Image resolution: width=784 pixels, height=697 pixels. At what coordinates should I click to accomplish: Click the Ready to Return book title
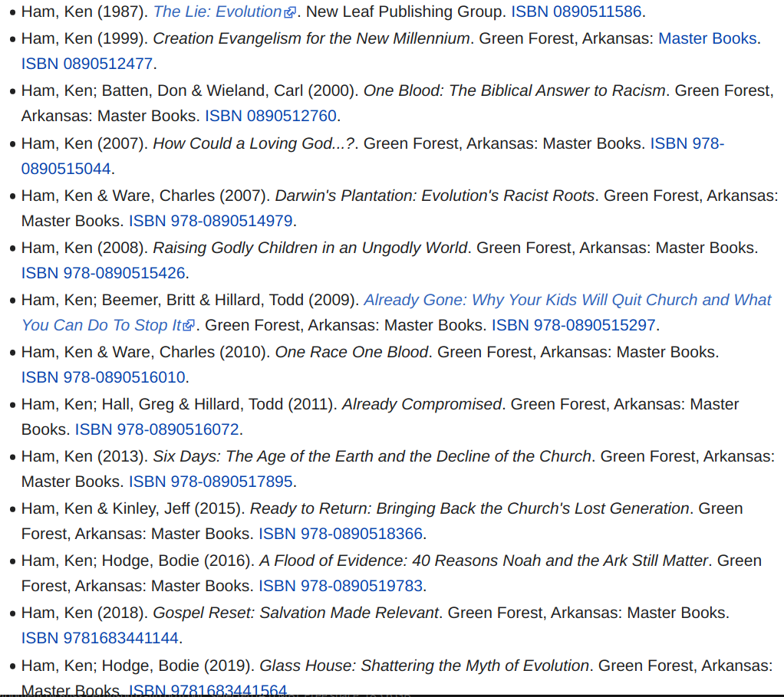point(469,508)
